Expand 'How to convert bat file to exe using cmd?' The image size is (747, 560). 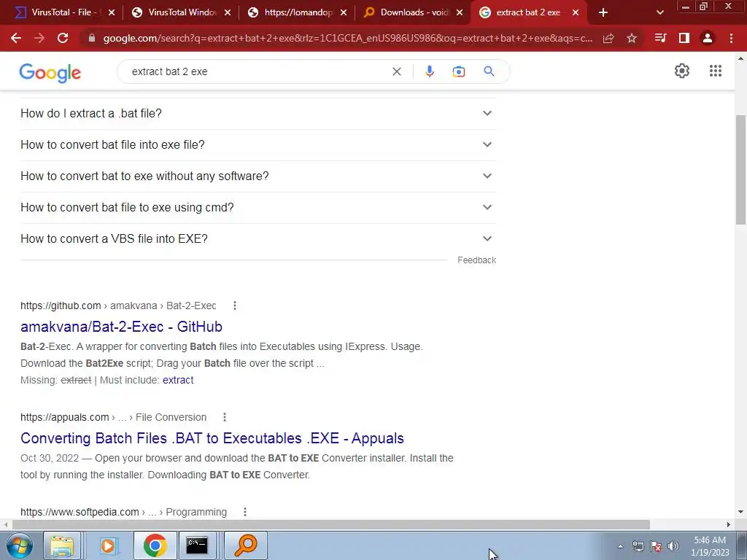(258, 208)
